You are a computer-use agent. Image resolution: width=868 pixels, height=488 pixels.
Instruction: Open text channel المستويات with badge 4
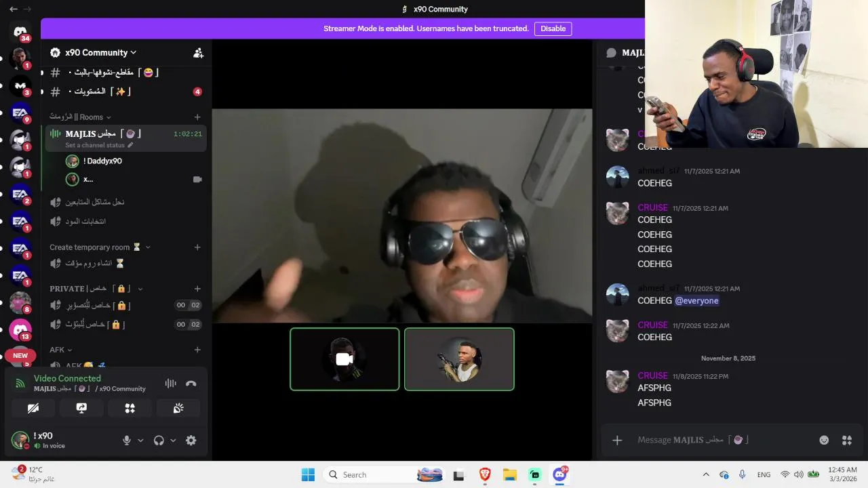[x=126, y=91]
